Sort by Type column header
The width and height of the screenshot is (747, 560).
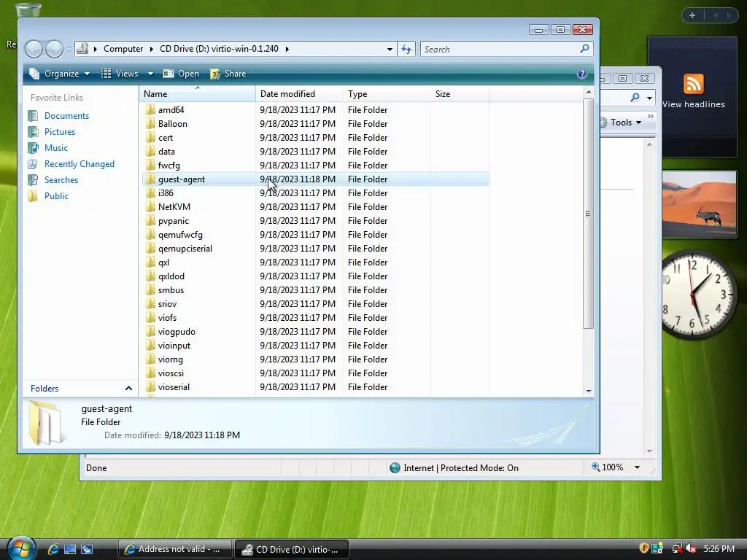387,94
